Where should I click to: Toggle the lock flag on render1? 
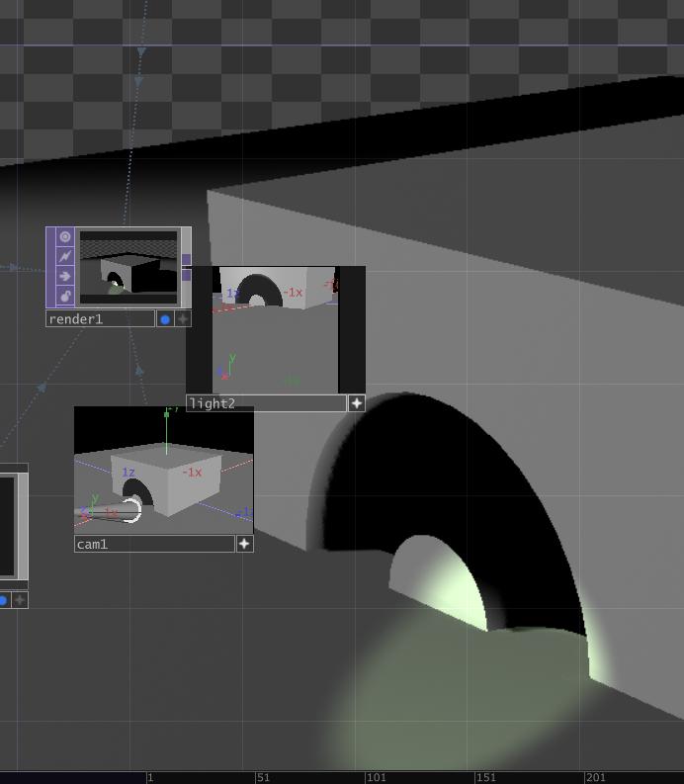(x=65, y=296)
